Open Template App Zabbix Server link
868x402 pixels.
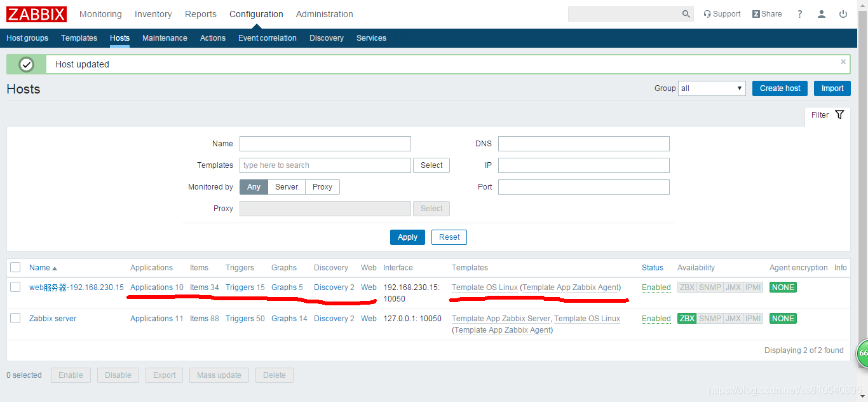(x=501, y=319)
